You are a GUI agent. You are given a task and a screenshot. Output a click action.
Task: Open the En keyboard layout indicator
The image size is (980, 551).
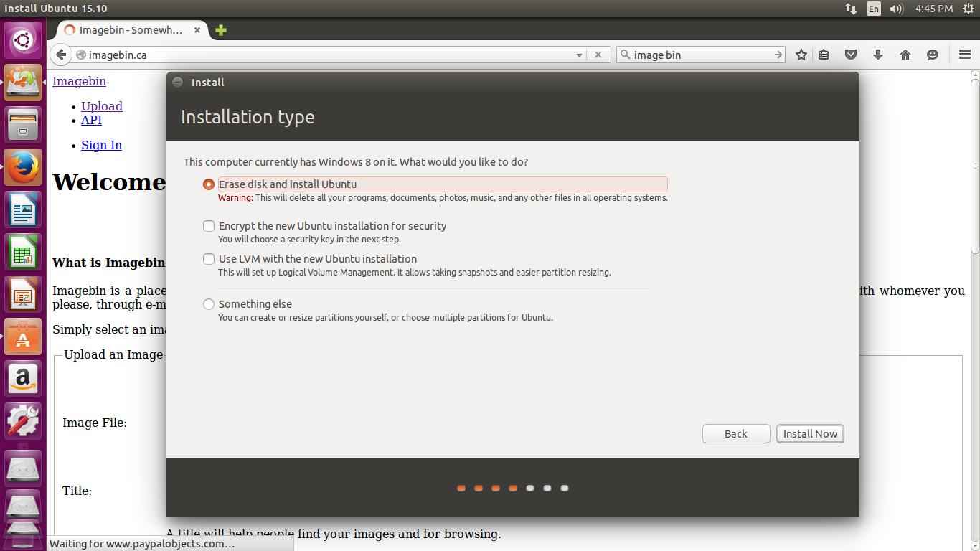[873, 9]
